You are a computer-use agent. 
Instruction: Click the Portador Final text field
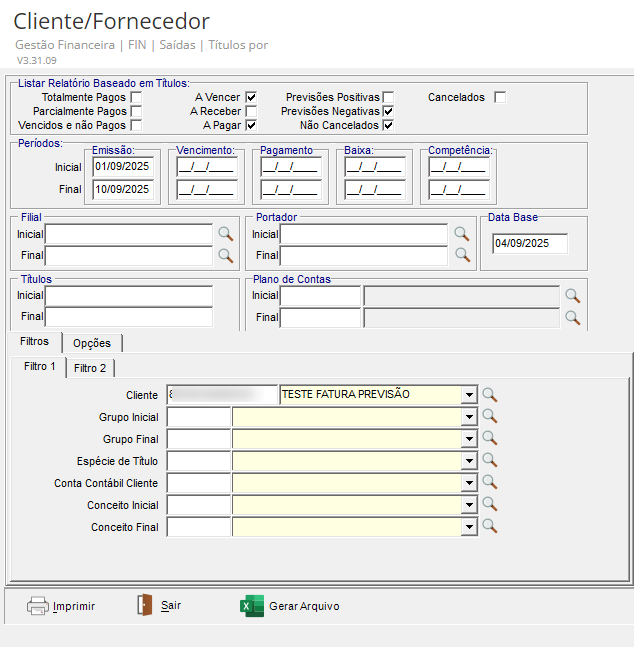(x=364, y=256)
